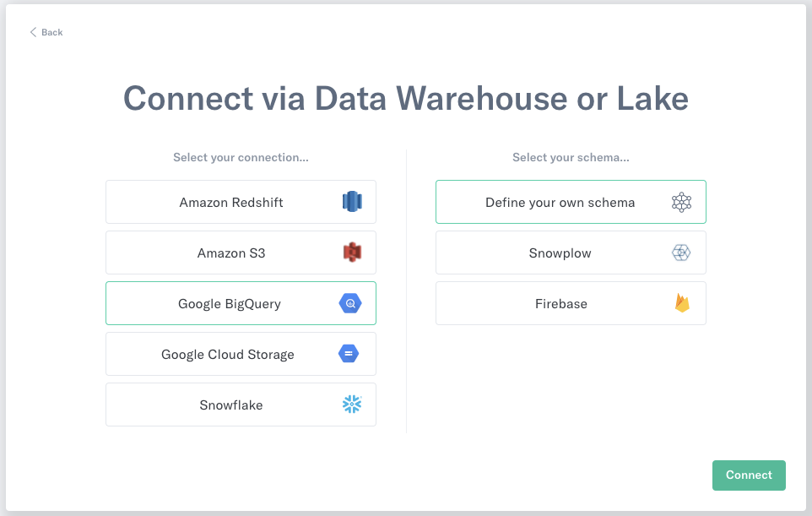Click the Back chevron arrow
812x516 pixels.
coord(33,32)
